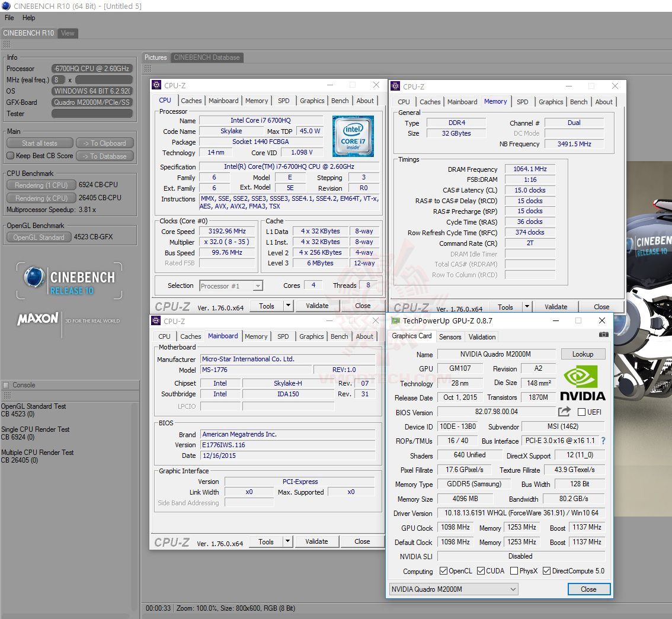The width and height of the screenshot is (672, 619).
Task: Click the Driver Version field in GPU-Z
Action: [x=521, y=513]
